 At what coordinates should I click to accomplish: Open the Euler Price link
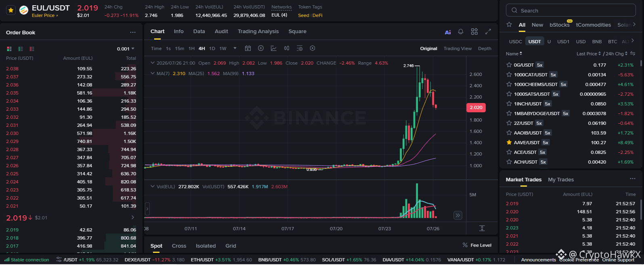[x=45, y=15]
